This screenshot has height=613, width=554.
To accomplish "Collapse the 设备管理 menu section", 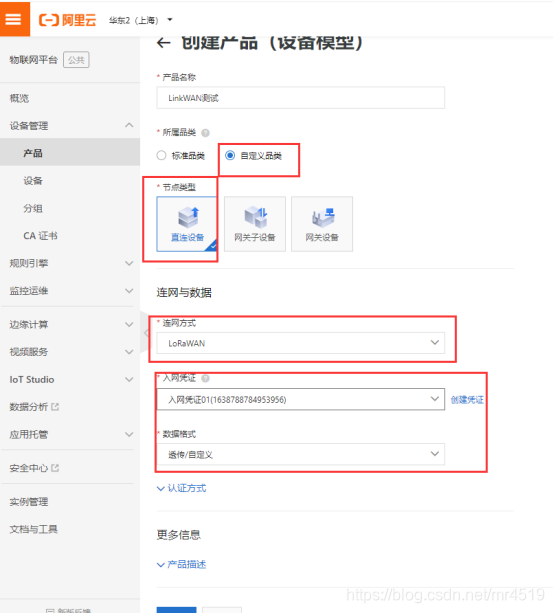I will click(70, 125).
